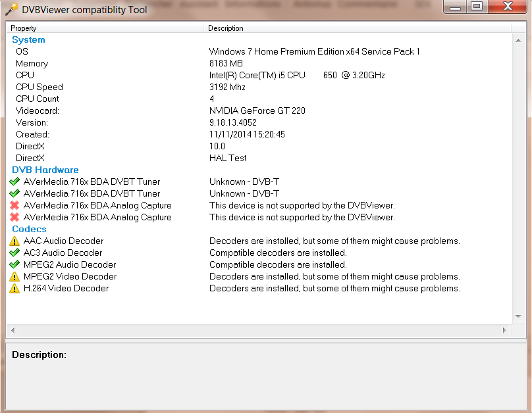Click the '10.0' DirectX value

[x=217, y=147]
